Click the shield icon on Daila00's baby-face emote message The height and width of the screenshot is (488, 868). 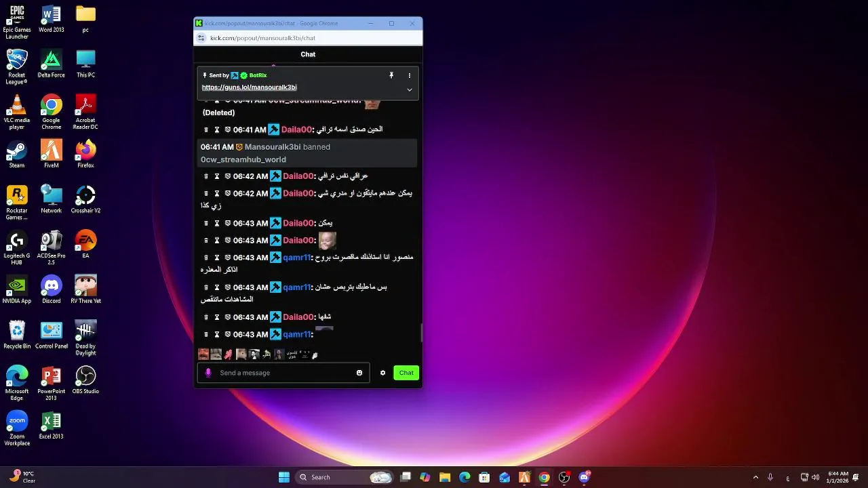[x=228, y=241]
